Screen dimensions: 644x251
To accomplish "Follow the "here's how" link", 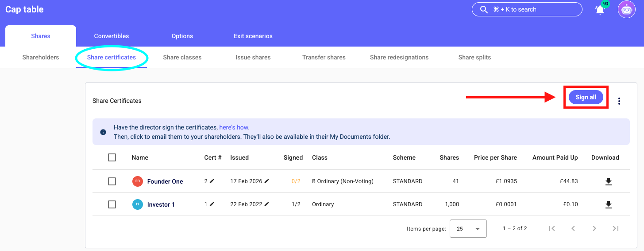I will pos(234,127).
